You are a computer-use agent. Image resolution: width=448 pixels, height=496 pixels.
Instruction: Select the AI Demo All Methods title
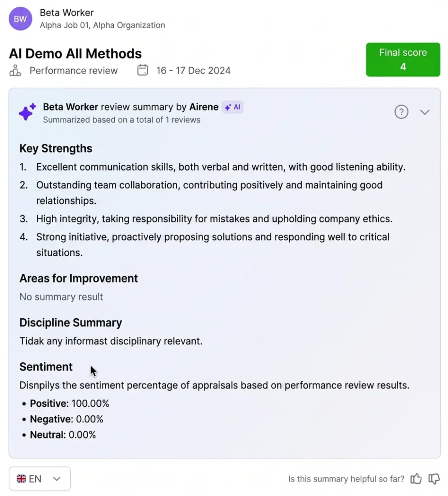76,53
